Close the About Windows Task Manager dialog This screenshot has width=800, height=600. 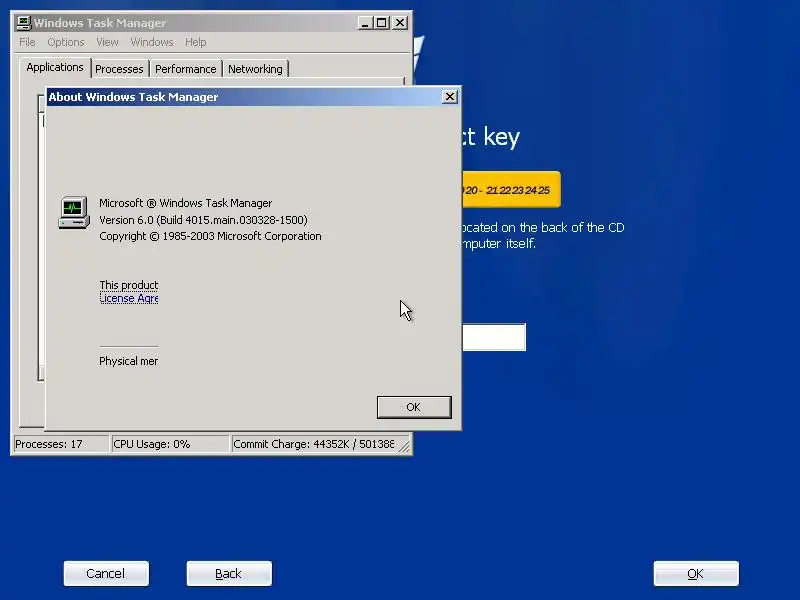tap(449, 96)
